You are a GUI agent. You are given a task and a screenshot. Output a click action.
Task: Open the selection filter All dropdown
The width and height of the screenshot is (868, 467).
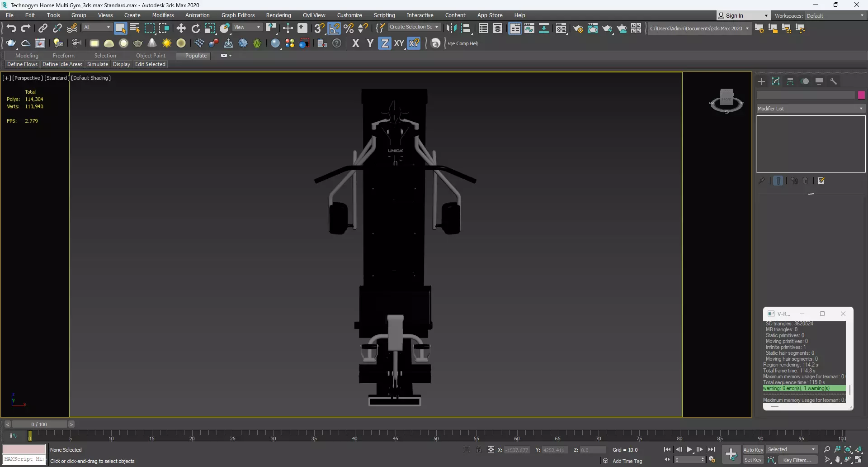click(x=97, y=28)
